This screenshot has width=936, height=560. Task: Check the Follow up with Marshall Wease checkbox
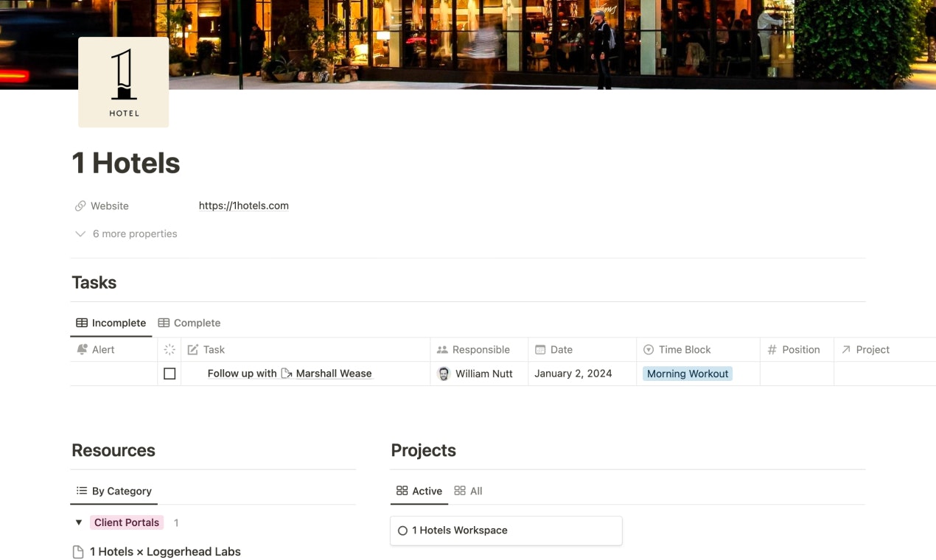(170, 374)
